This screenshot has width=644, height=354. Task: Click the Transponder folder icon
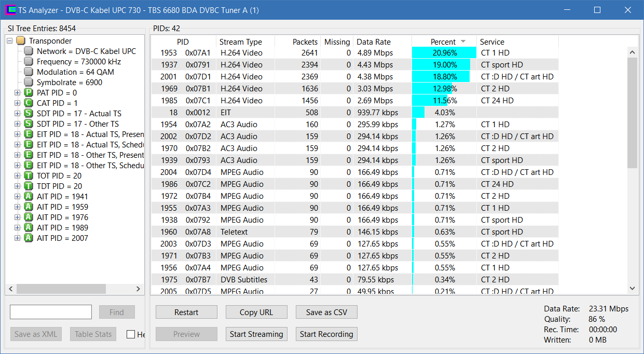pos(20,41)
